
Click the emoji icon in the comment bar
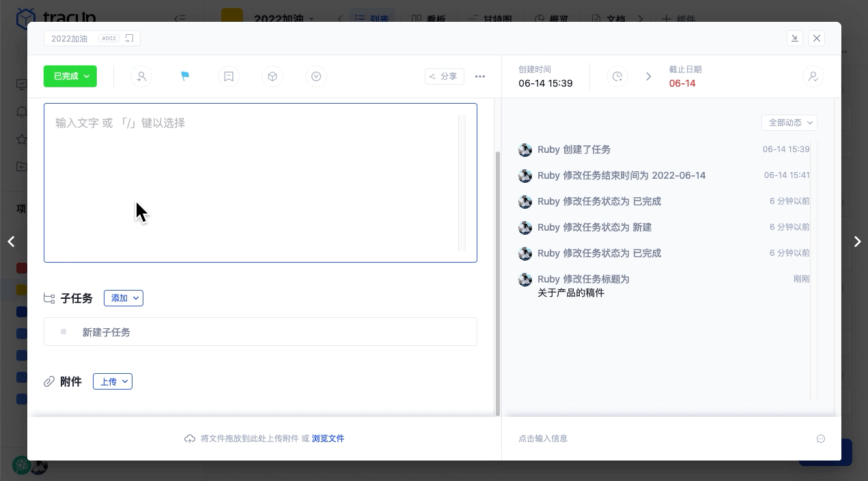pos(821,439)
